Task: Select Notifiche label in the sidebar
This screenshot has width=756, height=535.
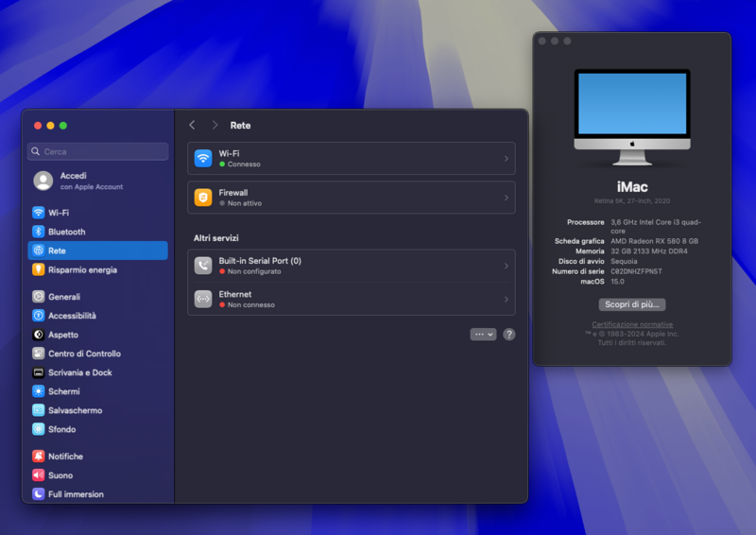Action: (x=65, y=457)
